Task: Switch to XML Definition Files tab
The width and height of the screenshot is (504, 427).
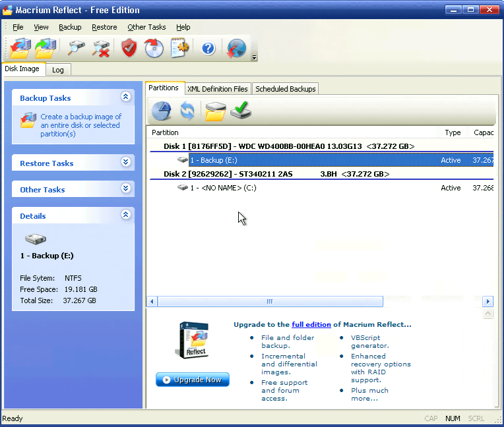Action: coord(218,89)
